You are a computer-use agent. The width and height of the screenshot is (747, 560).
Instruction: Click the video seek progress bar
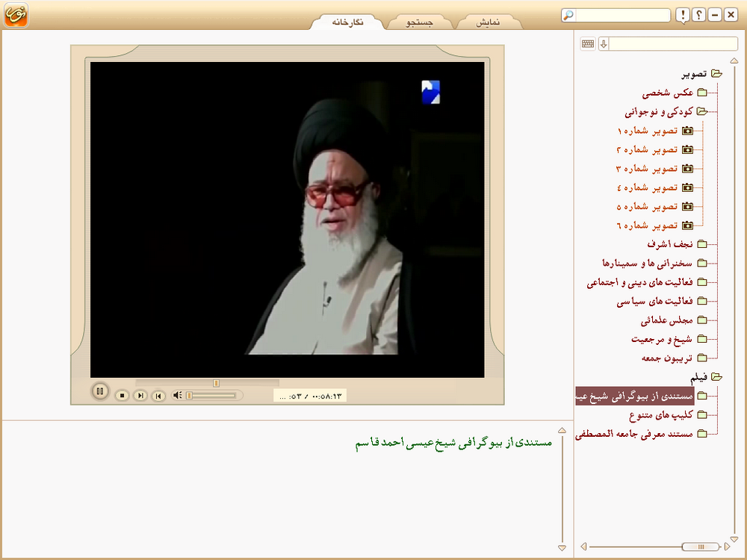coord(207,383)
